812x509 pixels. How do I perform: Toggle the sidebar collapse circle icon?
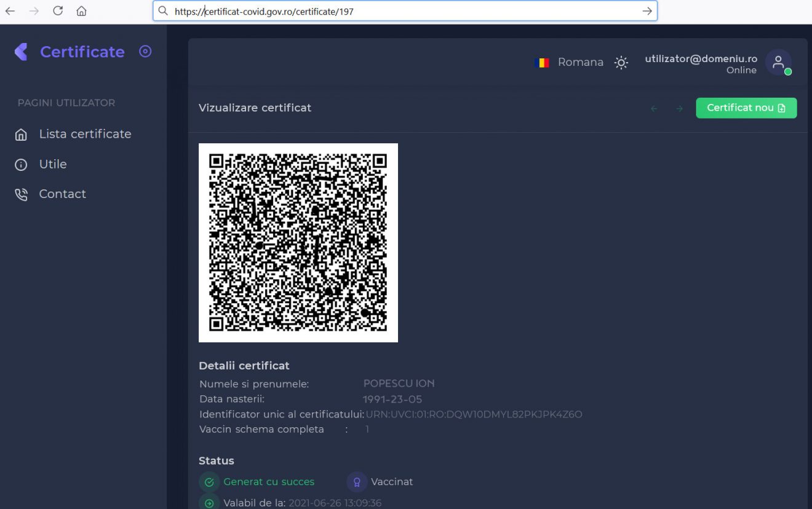coord(145,52)
